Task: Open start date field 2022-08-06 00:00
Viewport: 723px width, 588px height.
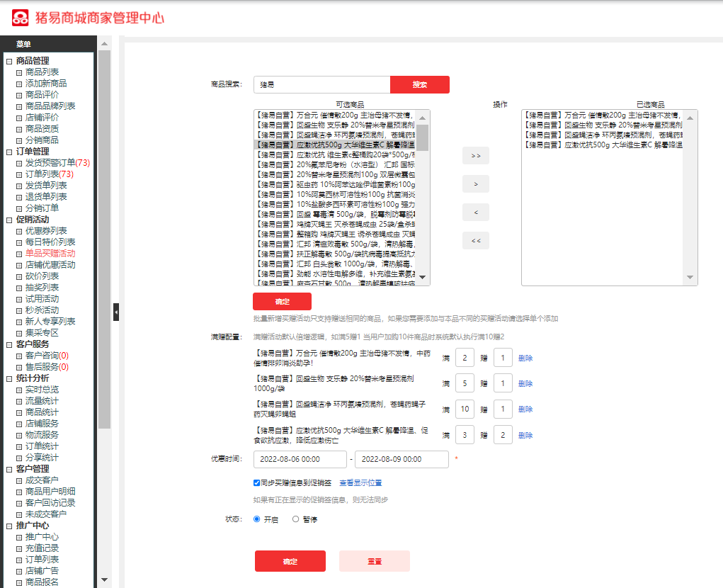Action: coord(300,459)
